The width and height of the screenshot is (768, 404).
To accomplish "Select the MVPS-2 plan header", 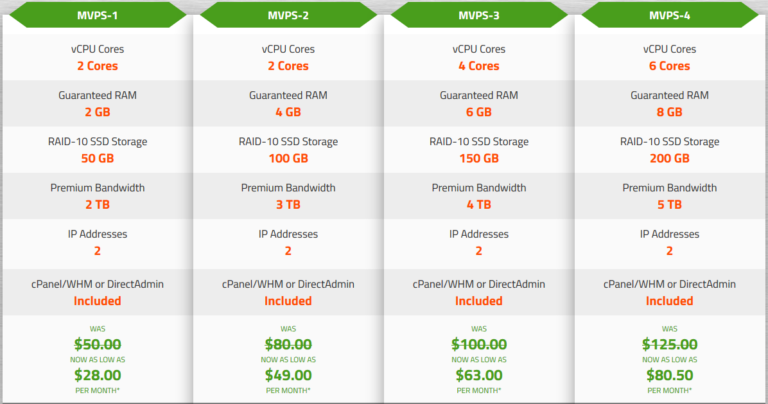I will 288,15.
